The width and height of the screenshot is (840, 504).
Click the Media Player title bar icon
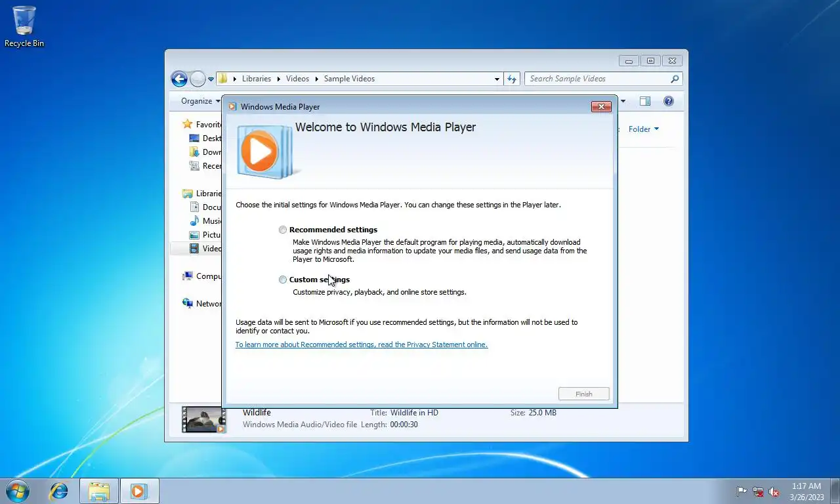[x=232, y=106]
